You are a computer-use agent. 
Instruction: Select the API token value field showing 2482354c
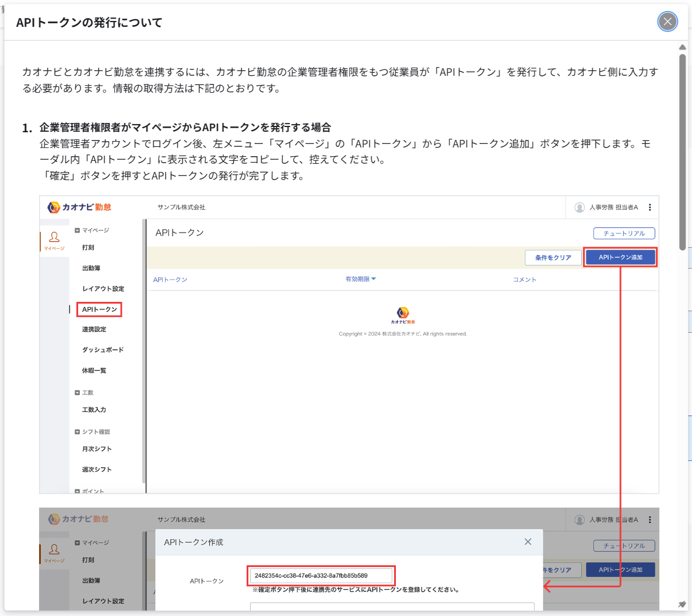(x=322, y=575)
